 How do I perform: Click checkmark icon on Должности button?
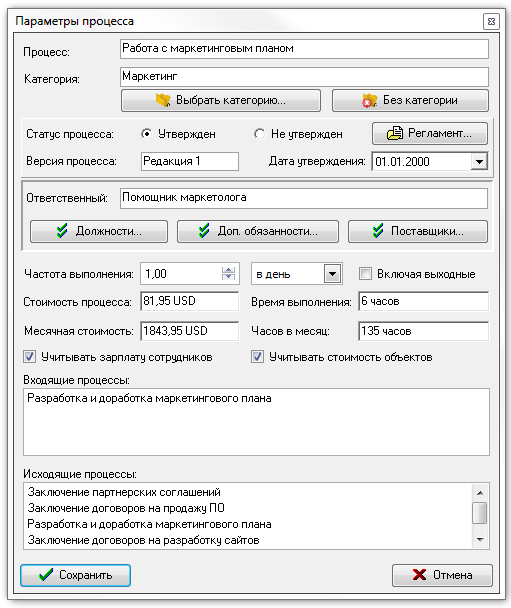pos(62,231)
